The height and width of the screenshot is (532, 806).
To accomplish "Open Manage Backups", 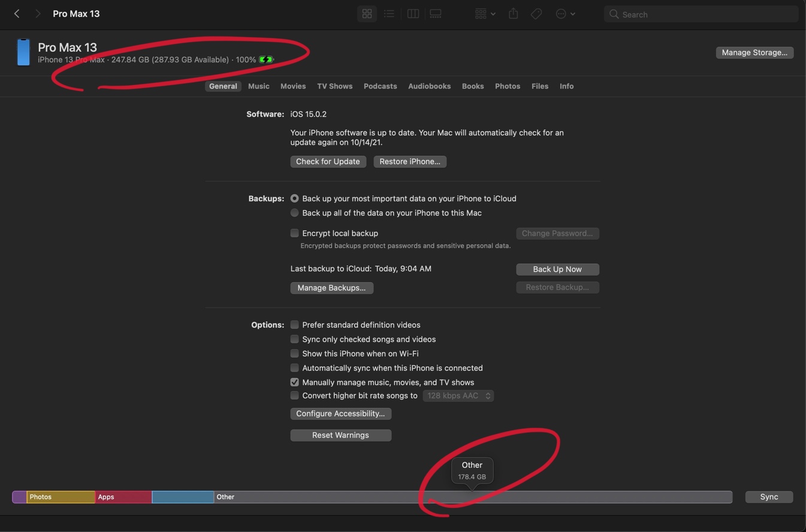I will [x=331, y=288].
